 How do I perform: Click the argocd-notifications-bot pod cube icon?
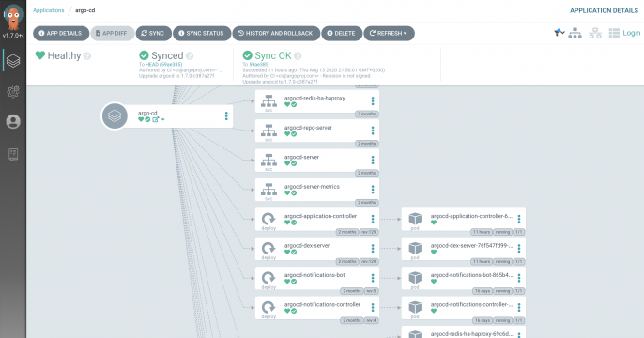pos(415,278)
